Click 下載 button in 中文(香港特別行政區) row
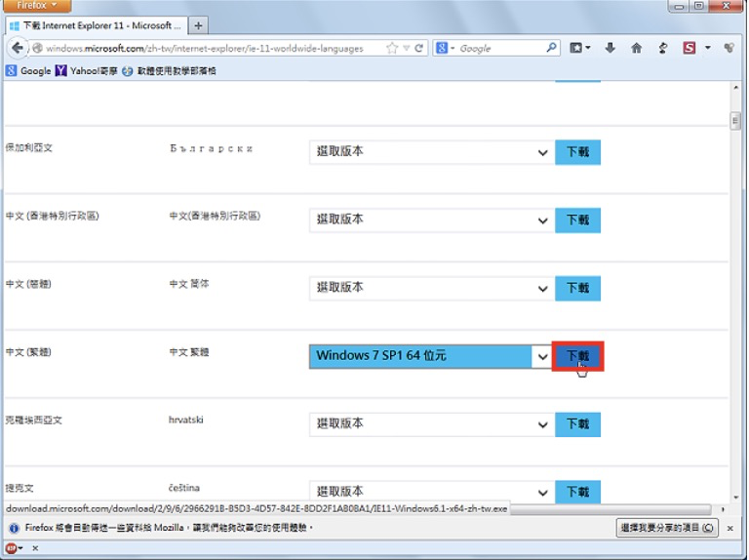Screen dimensions: 749x560 click(577, 220)
